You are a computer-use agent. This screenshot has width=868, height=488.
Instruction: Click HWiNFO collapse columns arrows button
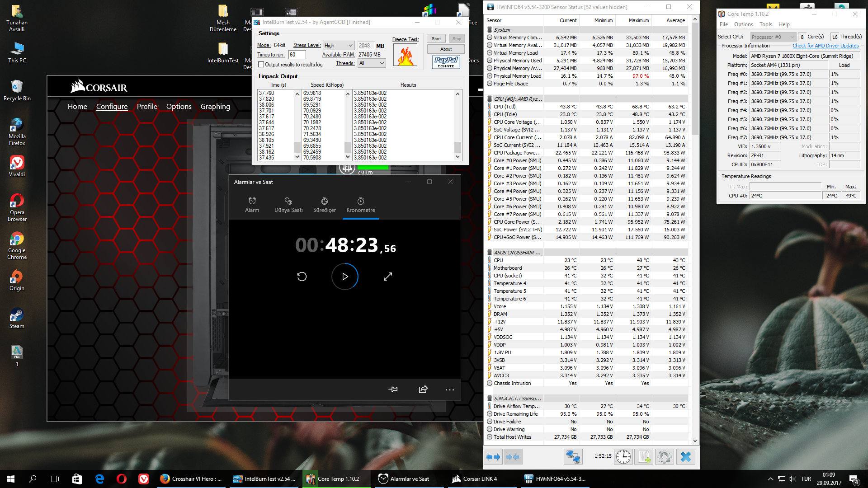click(513, 457)
